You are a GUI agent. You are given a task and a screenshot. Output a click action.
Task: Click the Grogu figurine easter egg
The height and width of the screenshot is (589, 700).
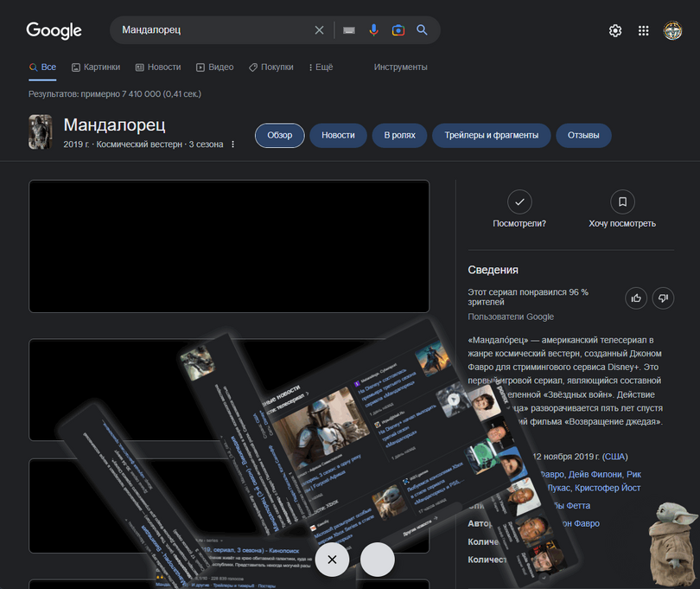[672, 544]
